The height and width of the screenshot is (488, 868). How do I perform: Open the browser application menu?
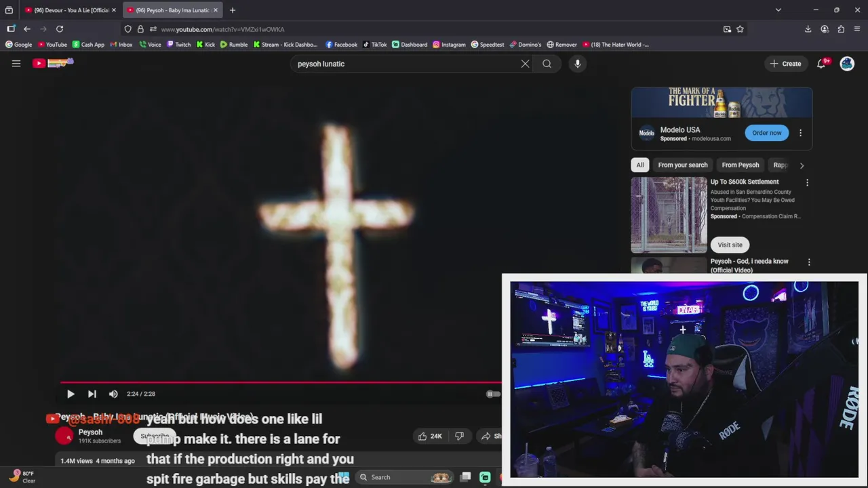click(857, 29)
